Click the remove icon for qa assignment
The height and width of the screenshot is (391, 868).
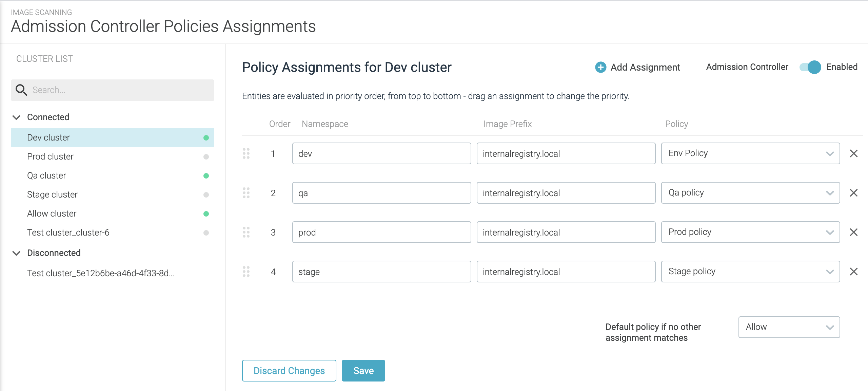pyautogui.click(x=854, y=193)
